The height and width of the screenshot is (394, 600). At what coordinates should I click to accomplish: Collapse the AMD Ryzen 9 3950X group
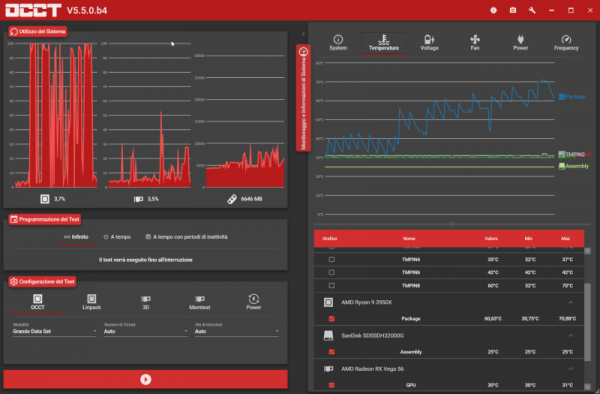click(571, 302)
